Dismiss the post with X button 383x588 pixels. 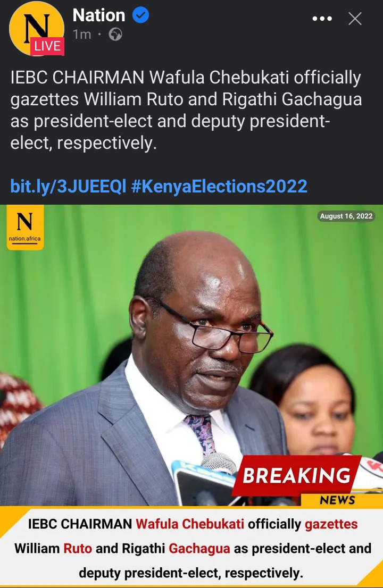tap(355, 19)
